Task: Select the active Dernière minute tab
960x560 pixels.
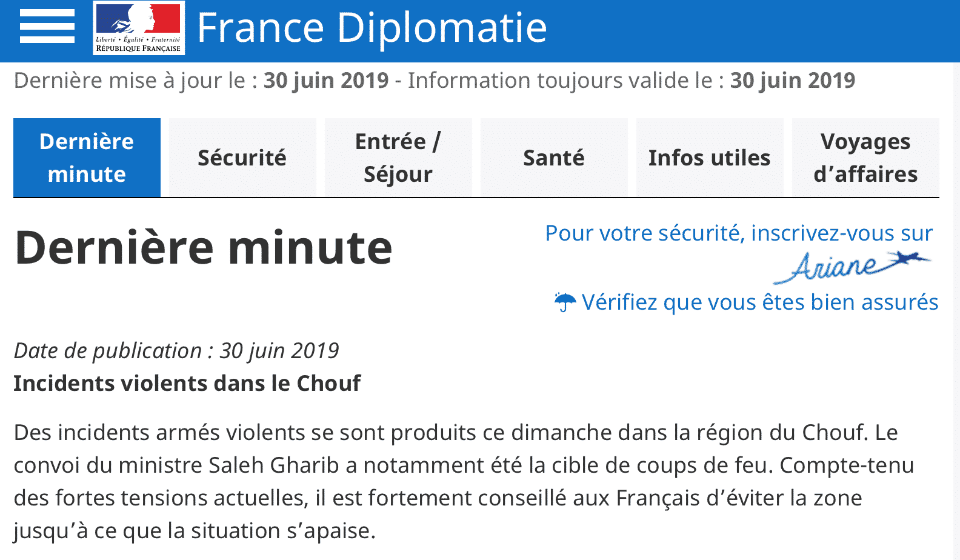Action: [87, 157]
